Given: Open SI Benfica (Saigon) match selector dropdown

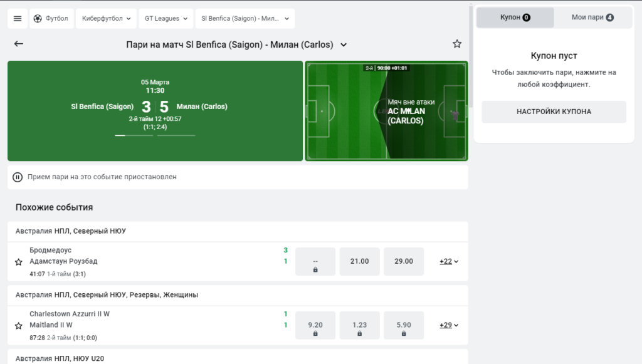Looking at the screenshot, I should (x=245, y=18).
